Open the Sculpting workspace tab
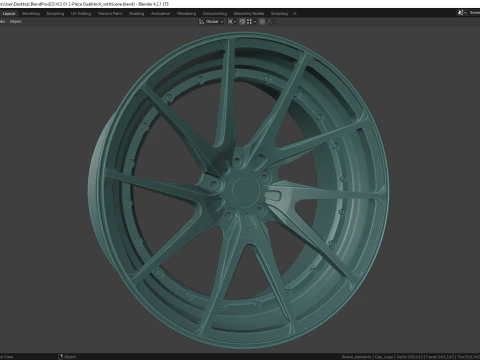The height and width of the screenshot is (360, 480). (x=55, y=14)
